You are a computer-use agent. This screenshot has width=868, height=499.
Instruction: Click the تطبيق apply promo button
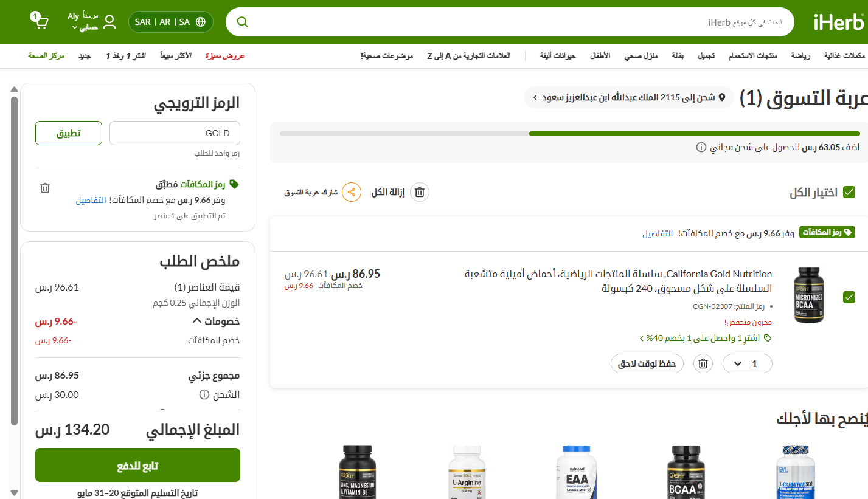click(x=69, y=133)
